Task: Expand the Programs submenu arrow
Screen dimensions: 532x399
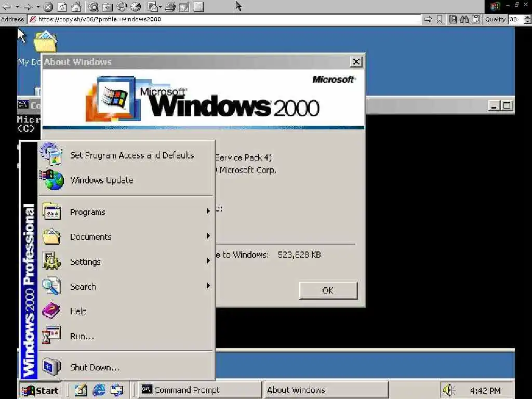Action: [x=208, y=211]
